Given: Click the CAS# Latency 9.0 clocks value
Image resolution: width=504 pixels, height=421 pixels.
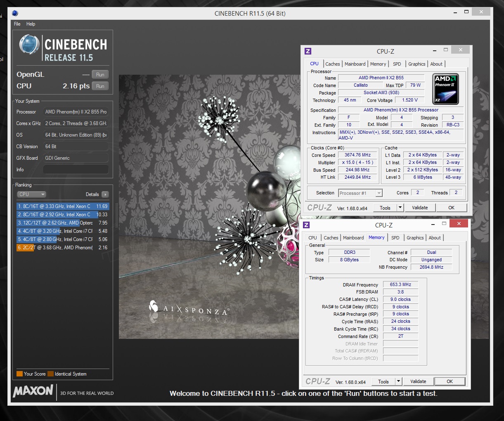Looking at the screenshot, I should click(400, 300).
